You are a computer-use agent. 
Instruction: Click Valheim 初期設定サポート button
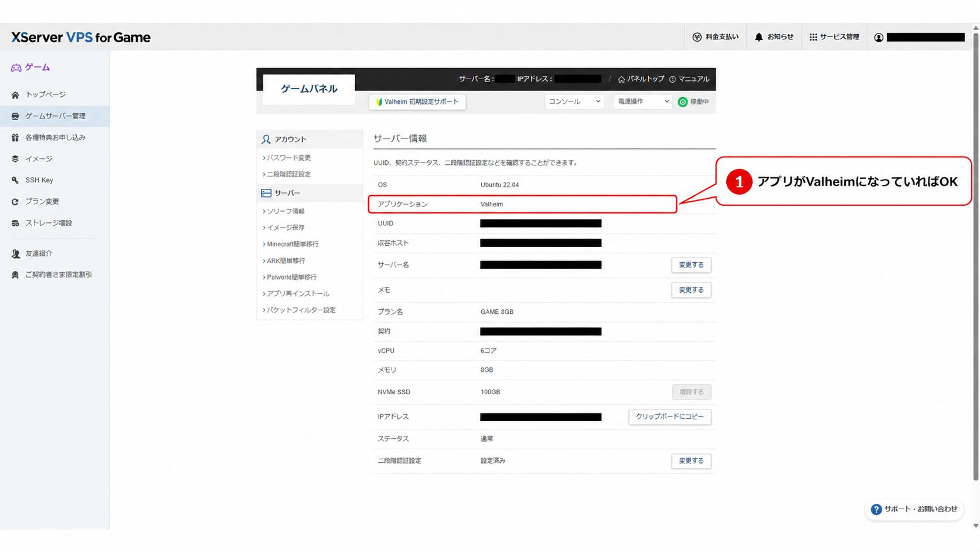(417, 102)
